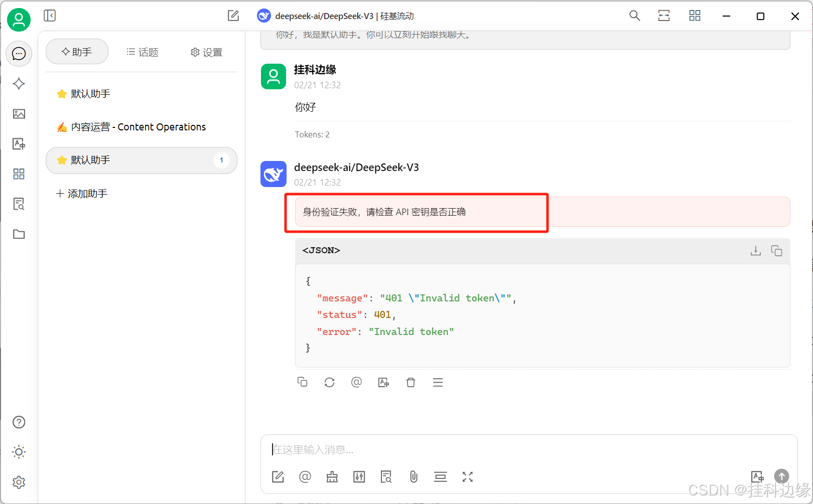Click the Tokens: 2 label

click(x=312, y=134)
